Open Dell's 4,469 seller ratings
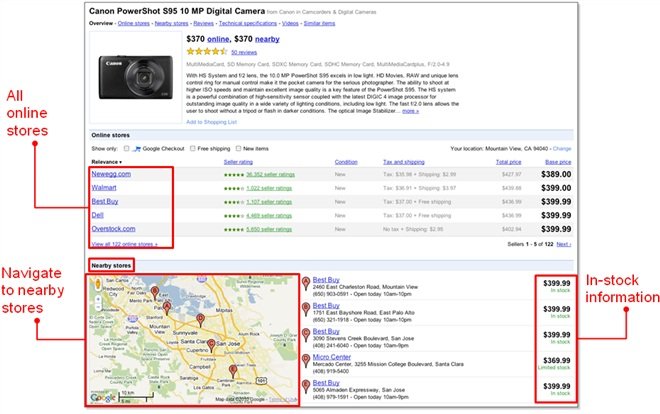This screenshot has width=660, height=414. coord(269,215)
